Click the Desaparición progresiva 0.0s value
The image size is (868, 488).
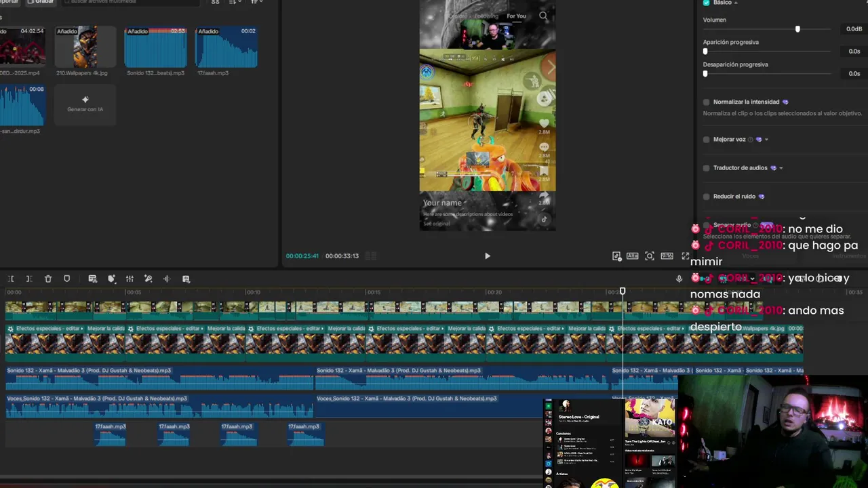(853, 73)
